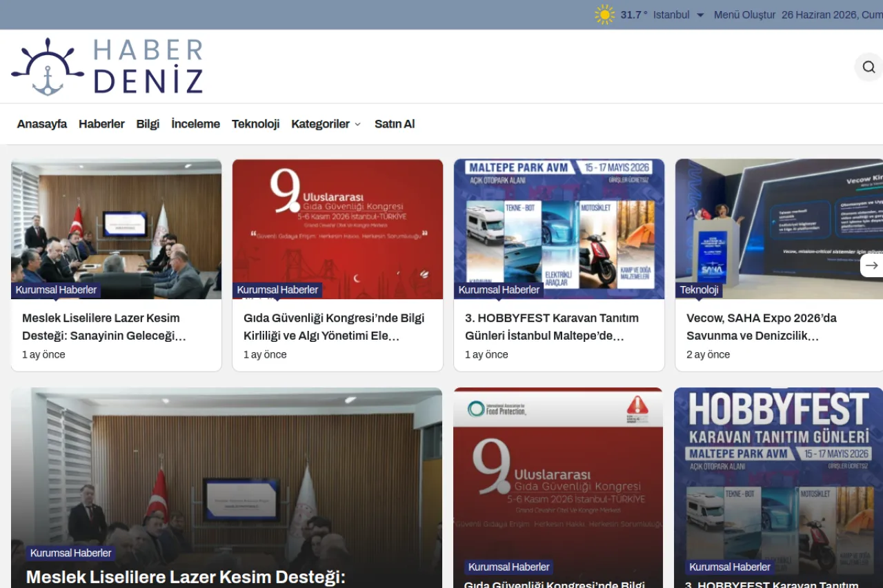This screenshot has height=588, width=883.
Task: Click the 31.7° temperature reading
Action: coord(634,14)
